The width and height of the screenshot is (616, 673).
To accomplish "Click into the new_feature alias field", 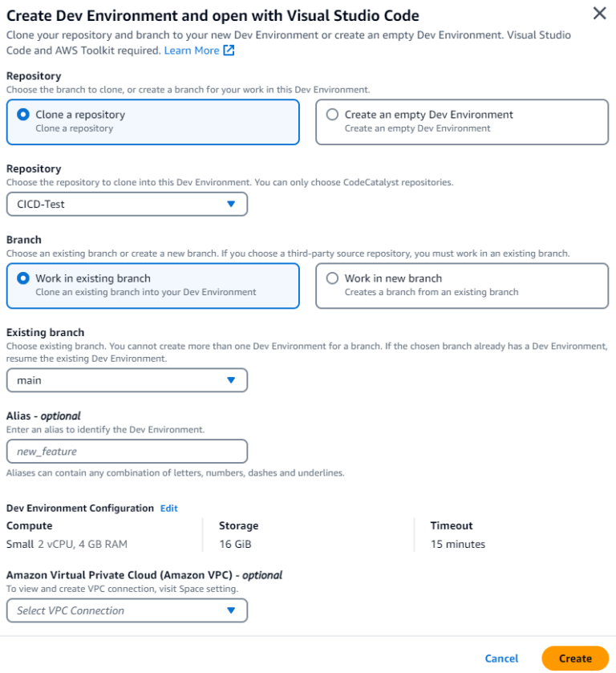I will pos(126,451).
